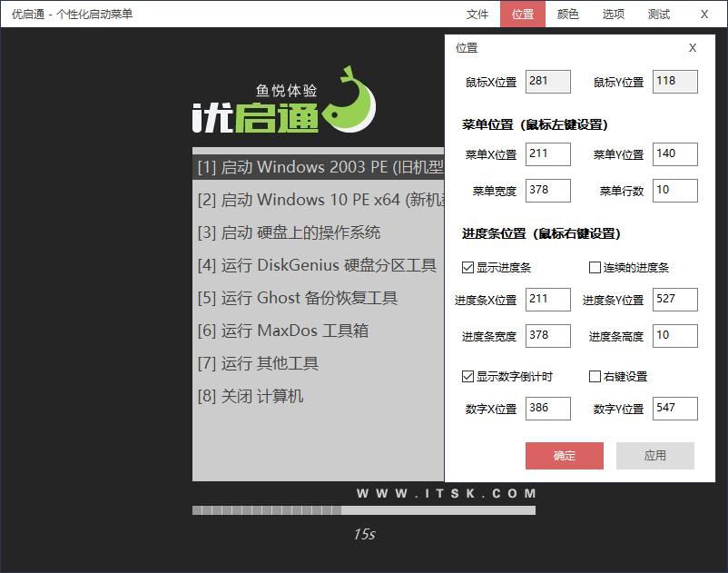Edit the 菜单宽度 value field

(547, 191)
